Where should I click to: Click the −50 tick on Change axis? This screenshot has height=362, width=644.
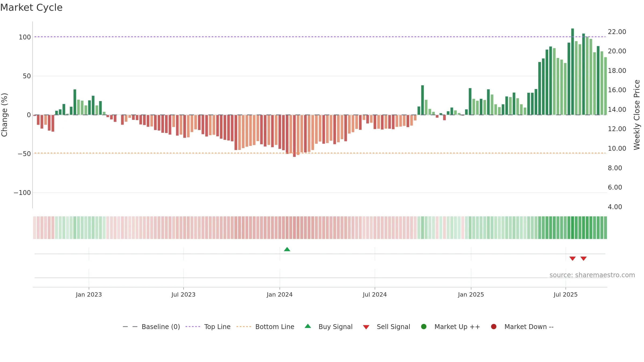(24, 154)
